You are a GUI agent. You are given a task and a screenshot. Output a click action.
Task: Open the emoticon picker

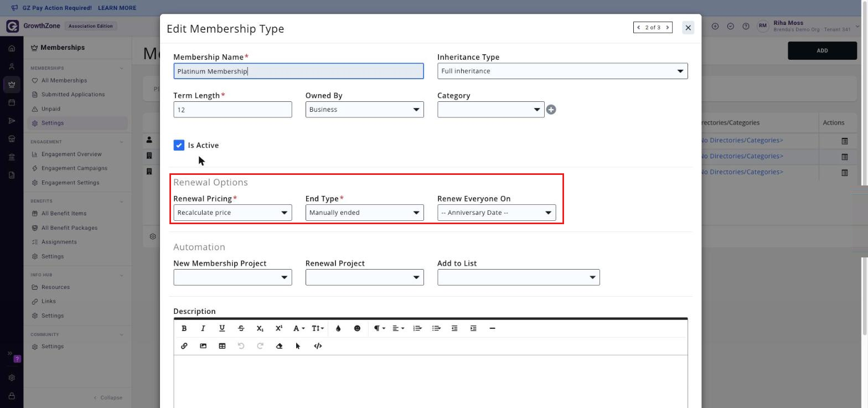tap(357, 328)
